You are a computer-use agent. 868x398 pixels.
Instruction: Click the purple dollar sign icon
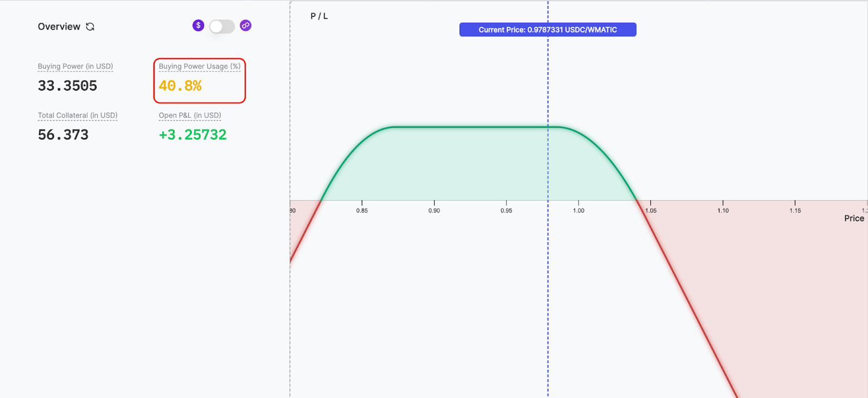pyautogui.click(x=198, y=25)
